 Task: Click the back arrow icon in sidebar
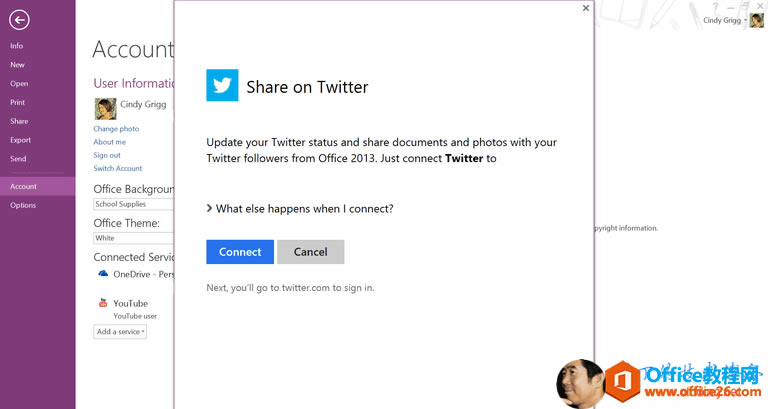click(19, 20)
